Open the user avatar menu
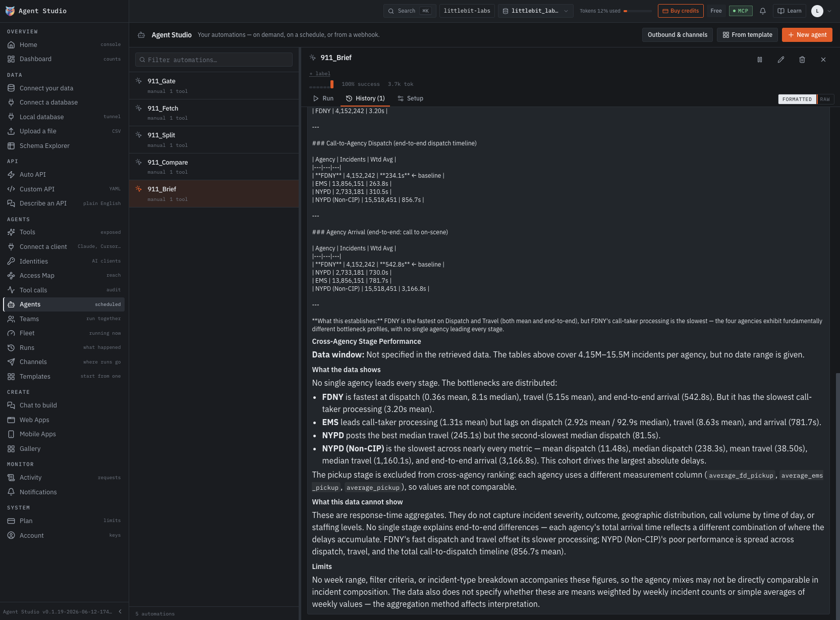 [821, 11]
